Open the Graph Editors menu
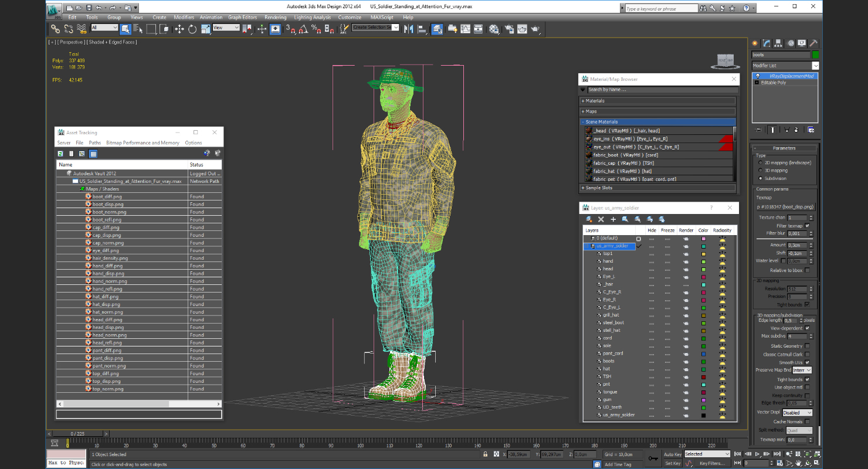 pyautogui.click(x=243, y=18)
